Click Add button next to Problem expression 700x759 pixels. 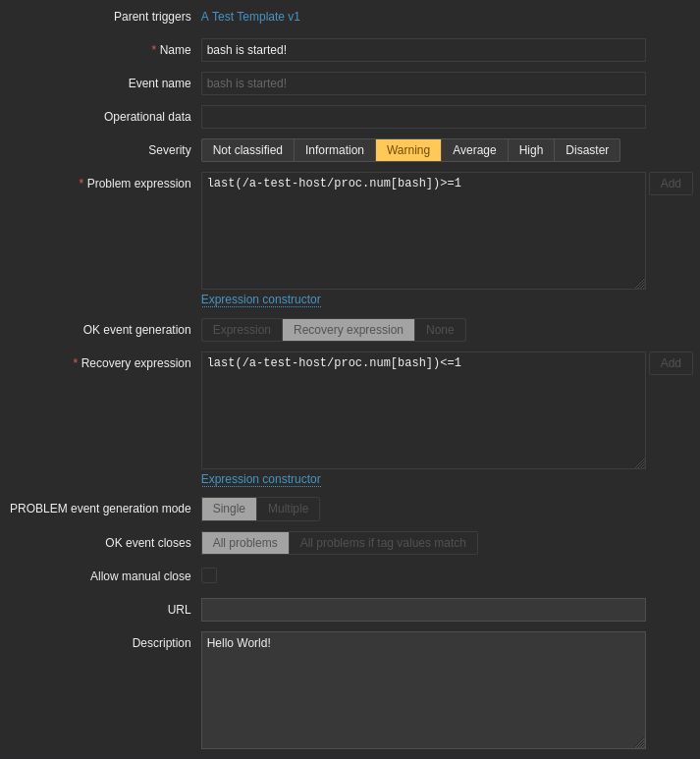671,184
